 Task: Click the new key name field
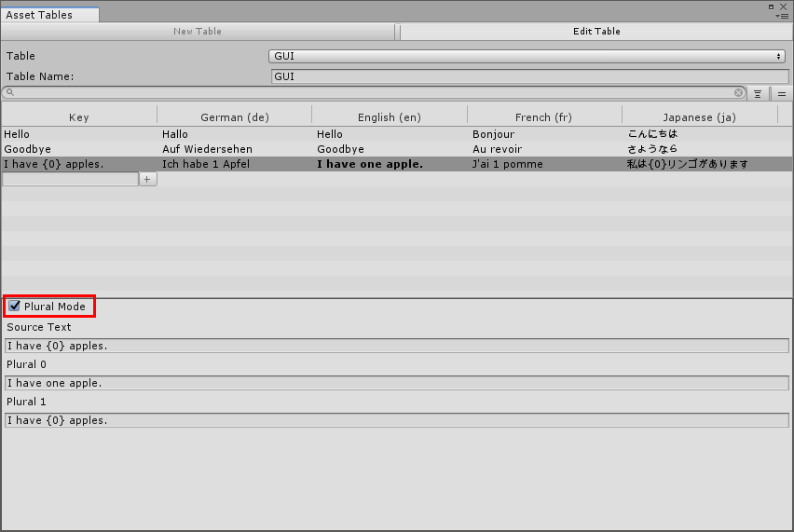[71, 179]
